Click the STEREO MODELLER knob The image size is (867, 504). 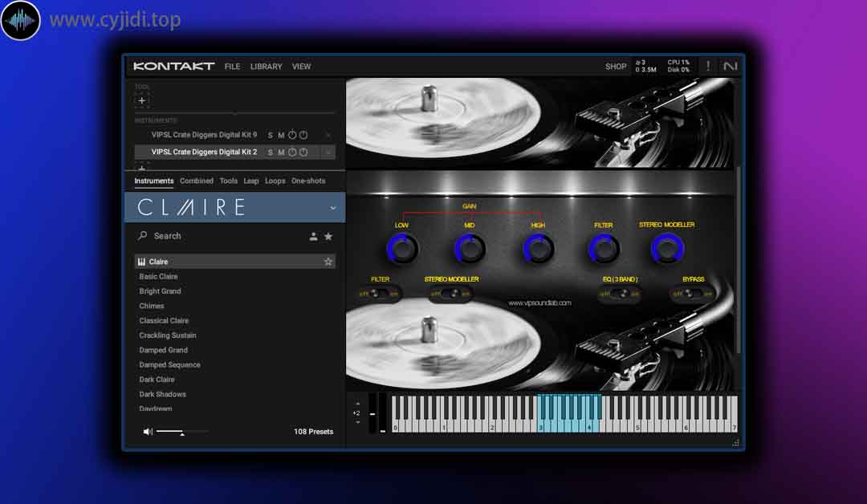667,249
